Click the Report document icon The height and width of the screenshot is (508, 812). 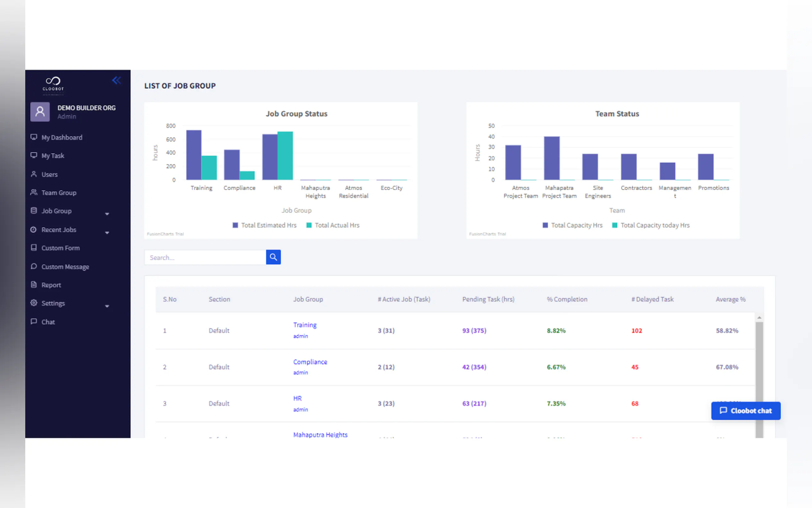click(x=34, y=285)
